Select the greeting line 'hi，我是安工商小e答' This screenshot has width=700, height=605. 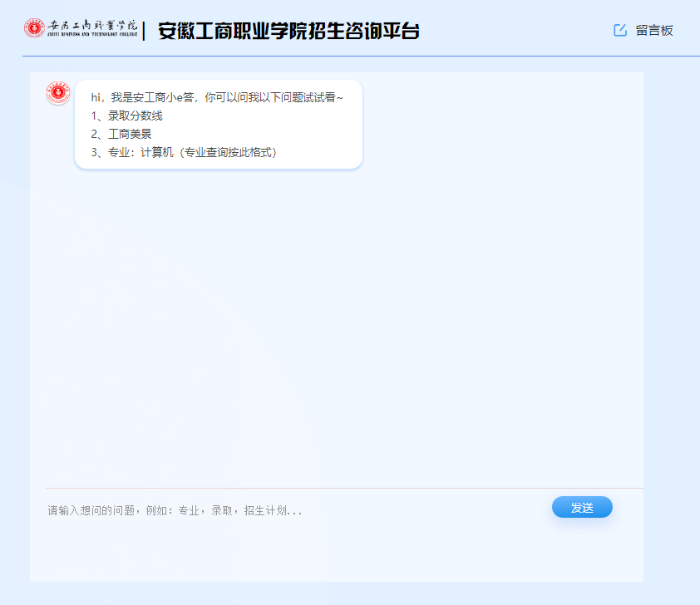click(142, 97)
